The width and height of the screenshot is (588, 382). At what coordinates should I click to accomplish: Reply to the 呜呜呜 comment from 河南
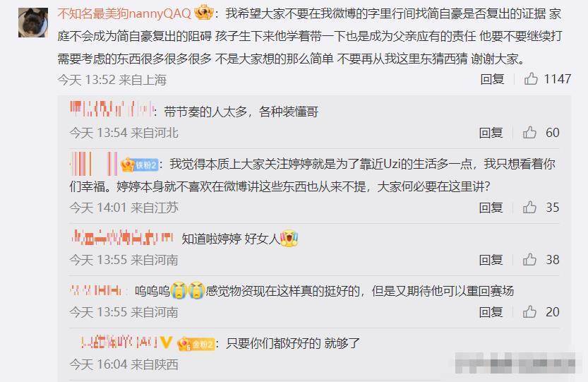coord(491,312)
